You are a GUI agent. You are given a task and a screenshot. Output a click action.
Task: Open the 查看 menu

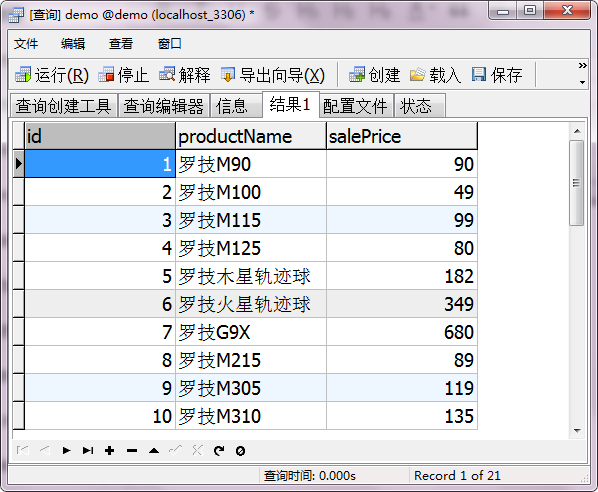click(x=121, y=44)
